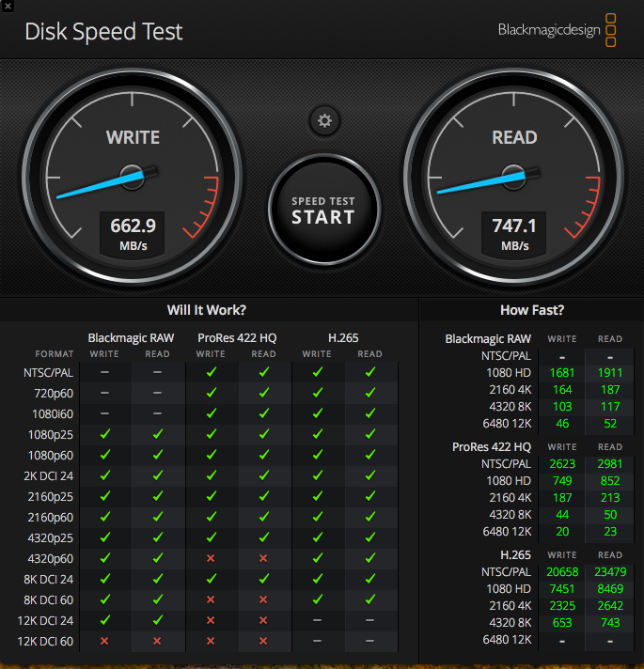Click the How Fast? heading
Screen dimensions: 644x669
coord(532,310)
